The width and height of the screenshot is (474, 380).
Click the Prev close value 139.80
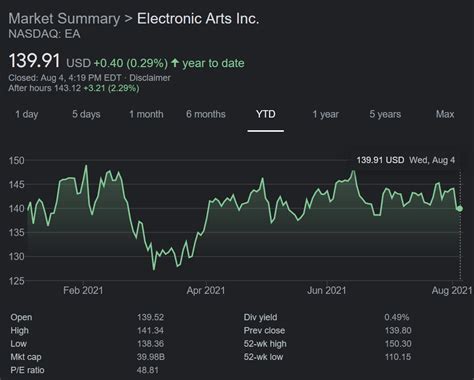click(398, 331)
